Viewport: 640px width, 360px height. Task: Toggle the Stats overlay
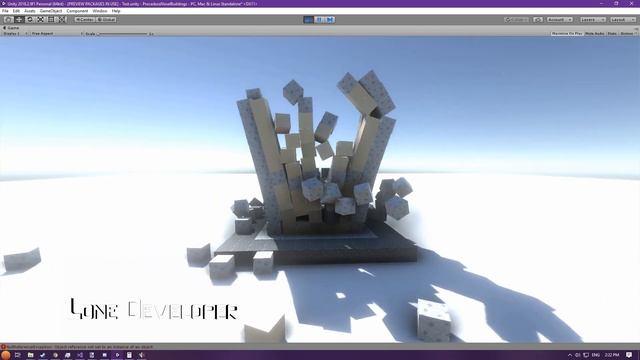[x=612, y=33]
